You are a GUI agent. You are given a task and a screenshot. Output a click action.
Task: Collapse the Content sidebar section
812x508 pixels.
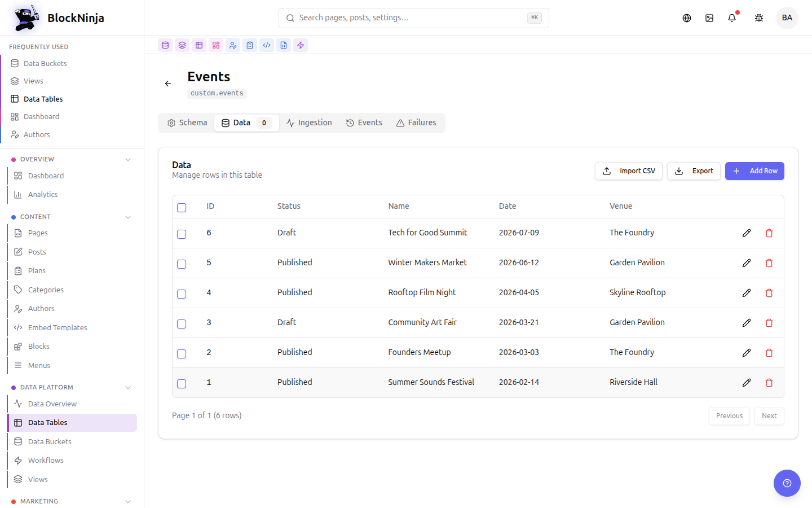point(128,217)
